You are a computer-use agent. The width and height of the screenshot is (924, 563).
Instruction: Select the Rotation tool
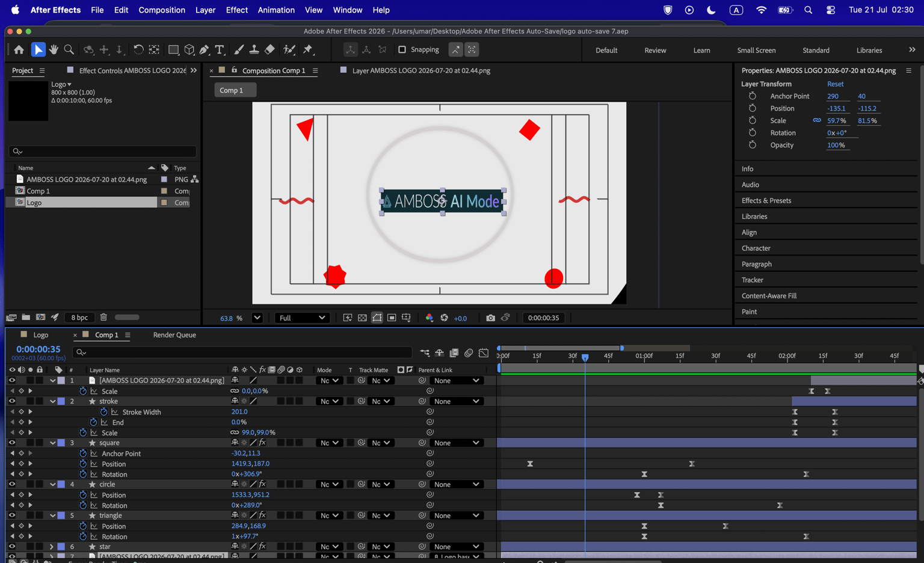[x=138, y=50]
